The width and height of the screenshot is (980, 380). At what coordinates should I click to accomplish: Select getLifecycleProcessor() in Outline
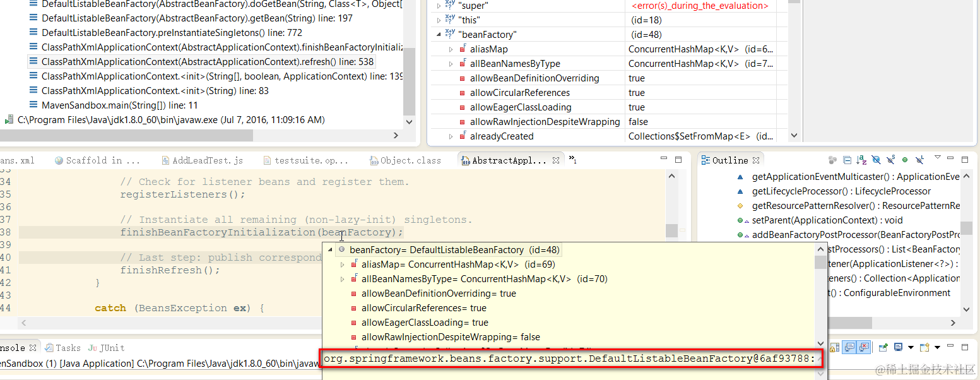pos(841,191)
